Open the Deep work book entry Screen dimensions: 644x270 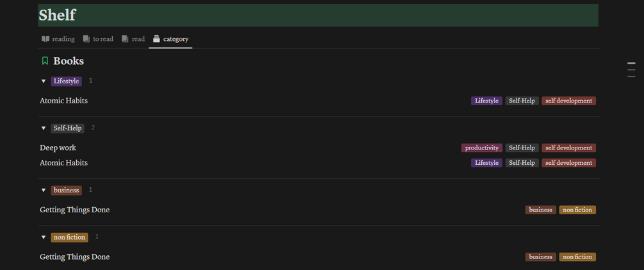[58, 148]
